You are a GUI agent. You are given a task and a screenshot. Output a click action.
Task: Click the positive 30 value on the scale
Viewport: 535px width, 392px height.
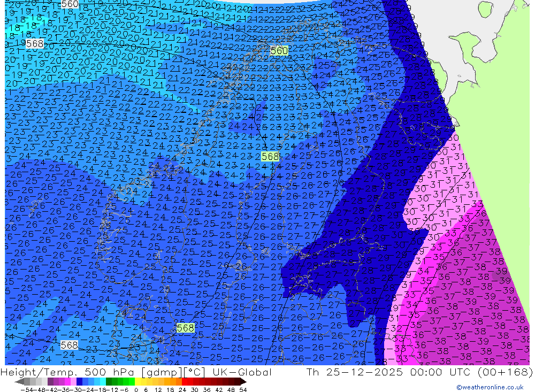coord(195,390)
